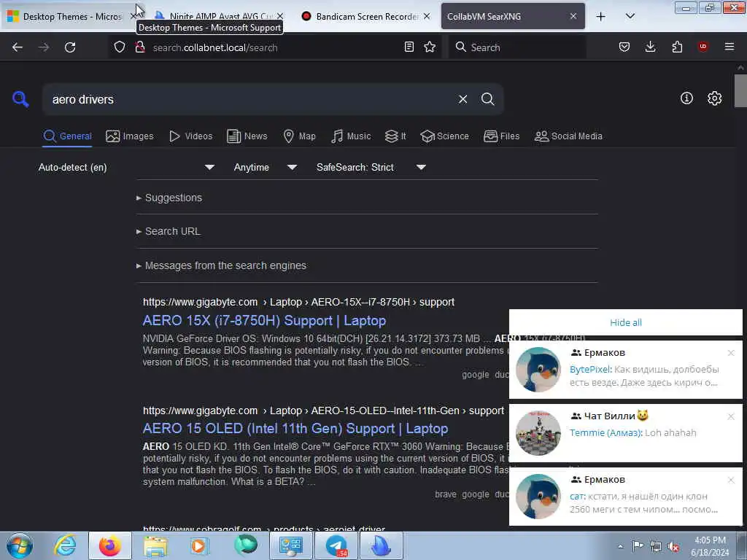
Task: Select the News search category
Action: [247, 136]
